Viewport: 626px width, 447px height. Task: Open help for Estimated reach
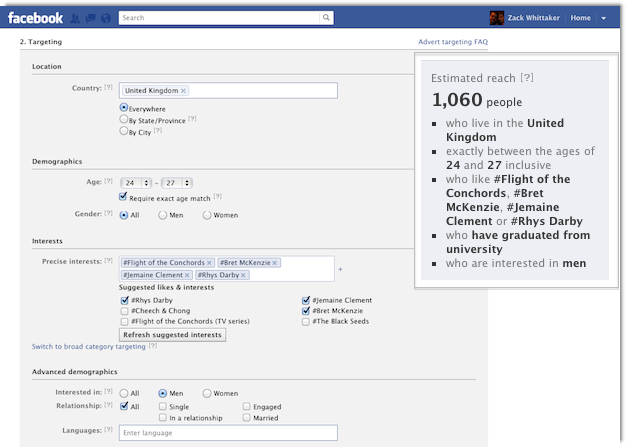coord(527,77)
